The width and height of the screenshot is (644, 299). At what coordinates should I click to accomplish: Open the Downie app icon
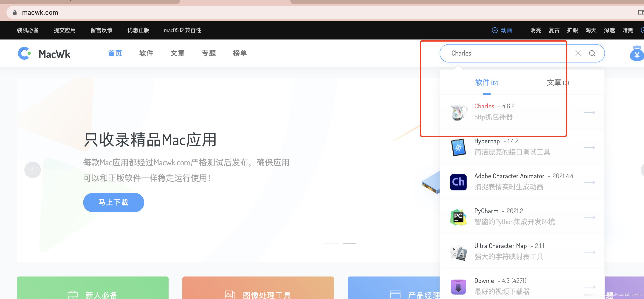coord(458,287)
